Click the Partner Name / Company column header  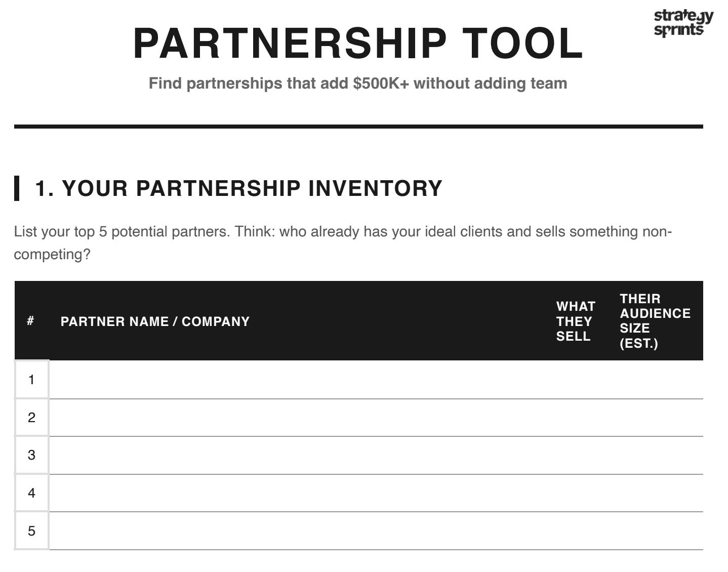(155, 321)
